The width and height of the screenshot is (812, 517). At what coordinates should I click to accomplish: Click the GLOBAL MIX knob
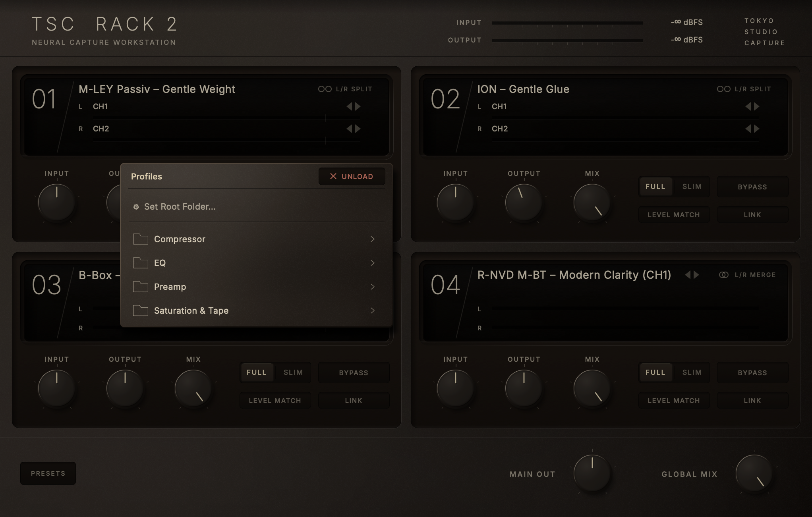tap(754, 473)
